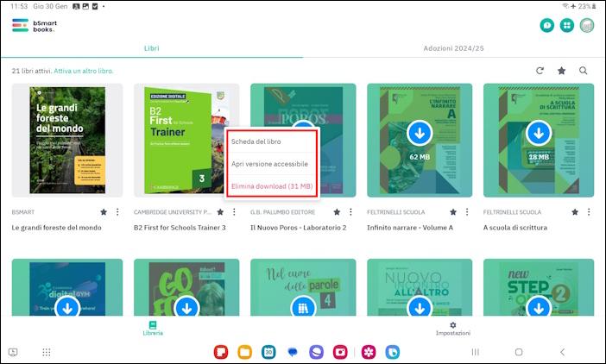Open the yellow files app in taskbar

(x=244, y=352)
